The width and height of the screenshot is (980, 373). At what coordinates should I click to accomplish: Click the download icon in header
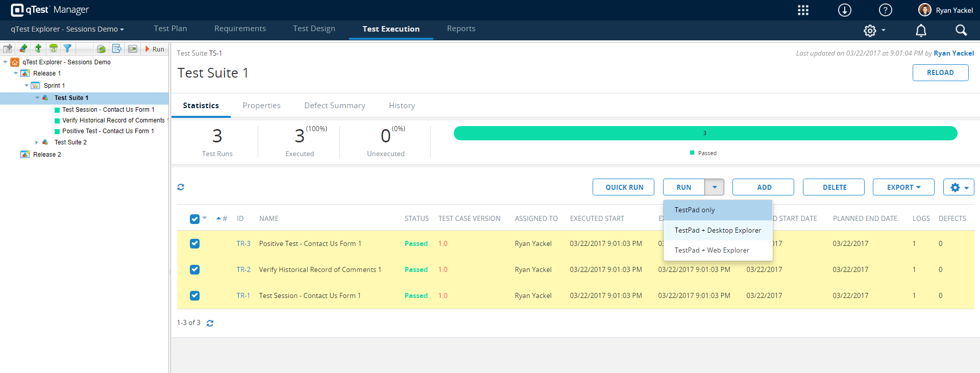point(845,10)
